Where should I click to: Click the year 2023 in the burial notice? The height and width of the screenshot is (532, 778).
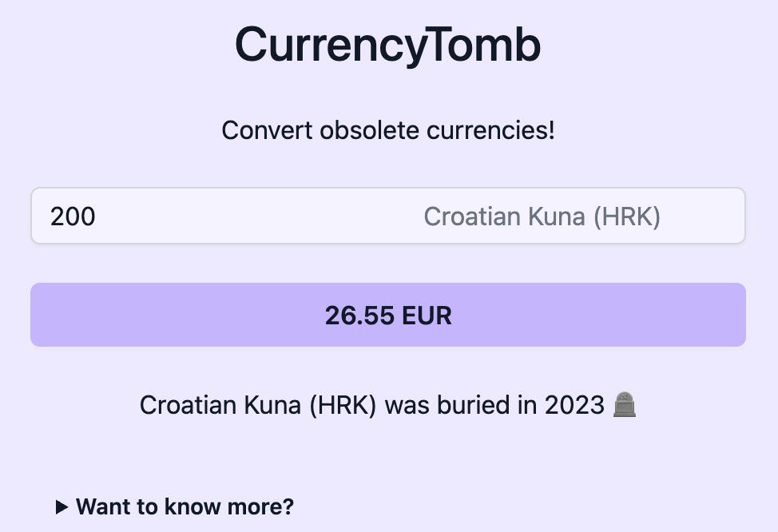coord(574,405)
